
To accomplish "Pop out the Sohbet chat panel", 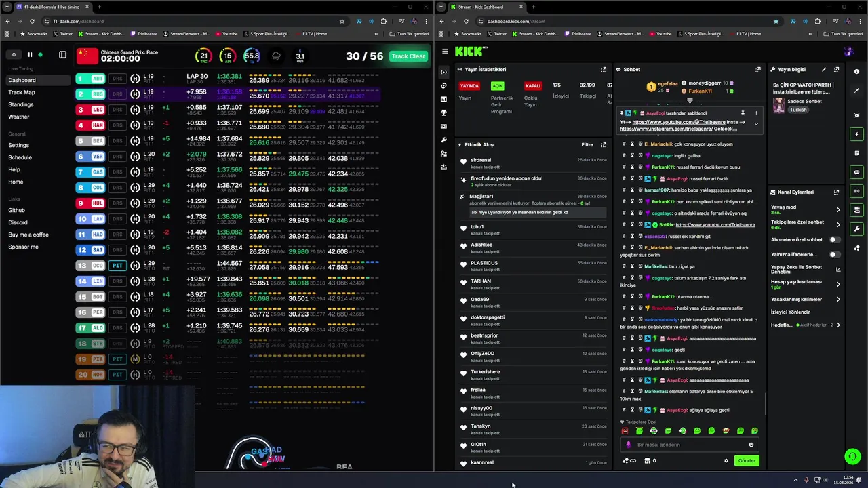I will pos(757,69).
